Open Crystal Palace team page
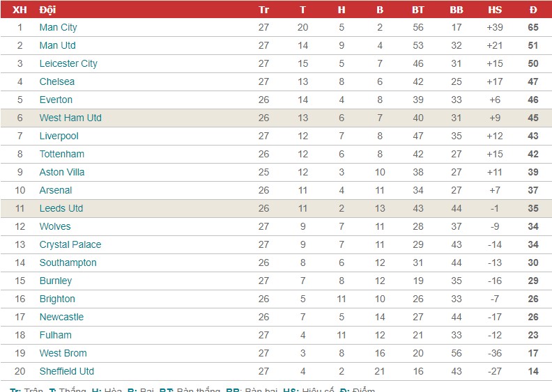The height and width of the screenshot is (392, 552). [70, 244]
